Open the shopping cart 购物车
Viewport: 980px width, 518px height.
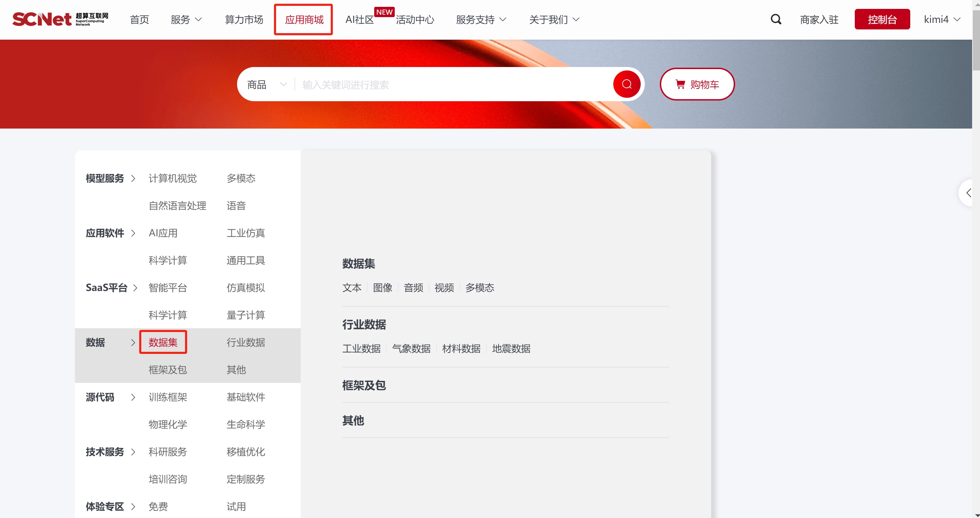(x=697, y=84)
